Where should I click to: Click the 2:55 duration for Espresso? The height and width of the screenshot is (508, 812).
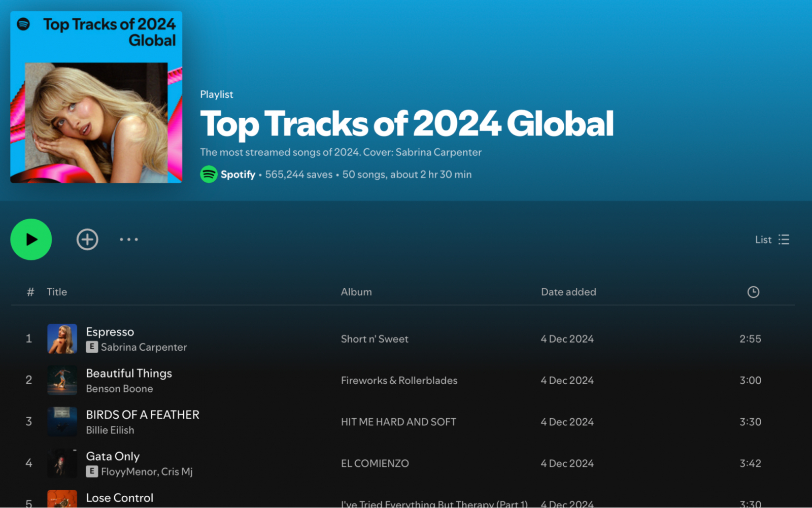click(750, 339)
